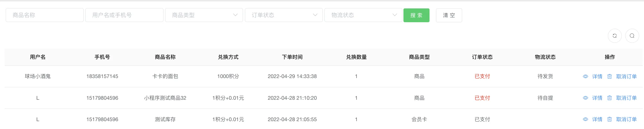Click eye icon for 测试库存 order

[x=585, y=119]
